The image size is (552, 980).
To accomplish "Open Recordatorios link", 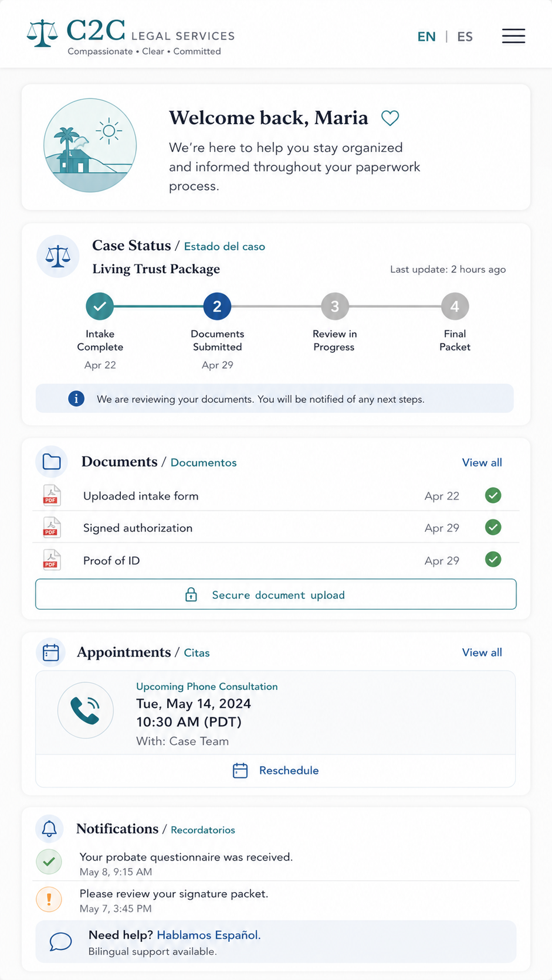I will point(203,830).
